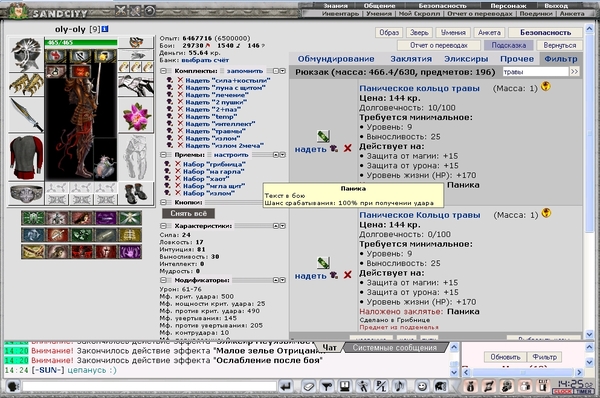Open the boots equipment slot

[136, 193]
